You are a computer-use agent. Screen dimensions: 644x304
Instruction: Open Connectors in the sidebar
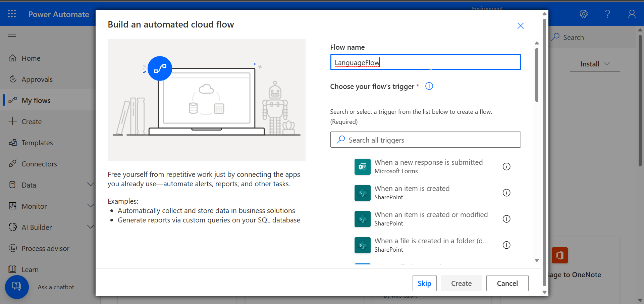point(39,164)
